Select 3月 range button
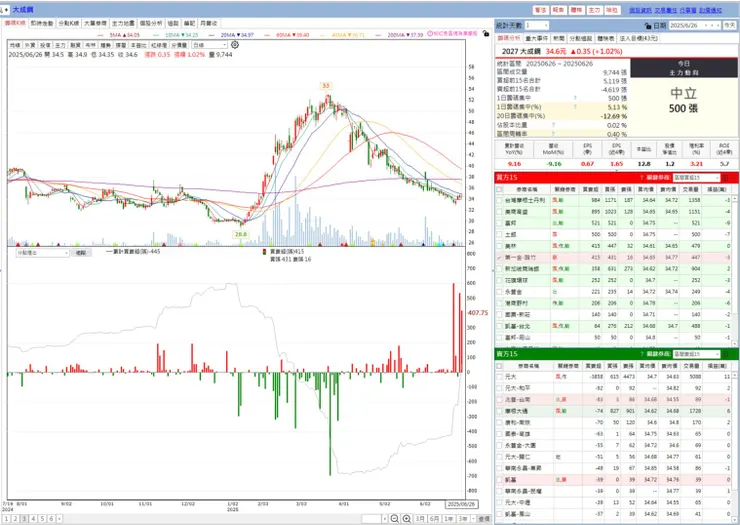740x525 pixels. tap(420, 518)
